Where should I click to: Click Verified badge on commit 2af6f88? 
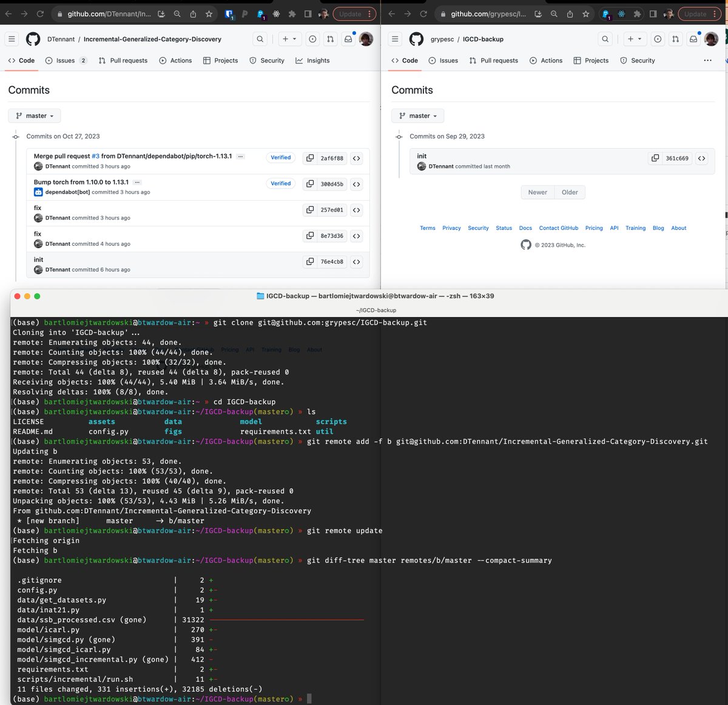[281, 157]
